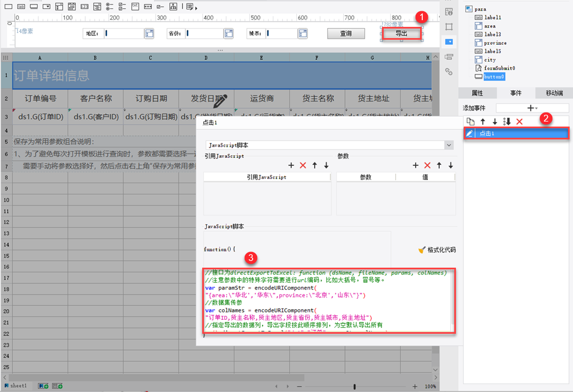Image resolution: width=573 pixels, height=392 pixels.
Task: Zoom out with the minus button
Action: [x=299, y=386]
